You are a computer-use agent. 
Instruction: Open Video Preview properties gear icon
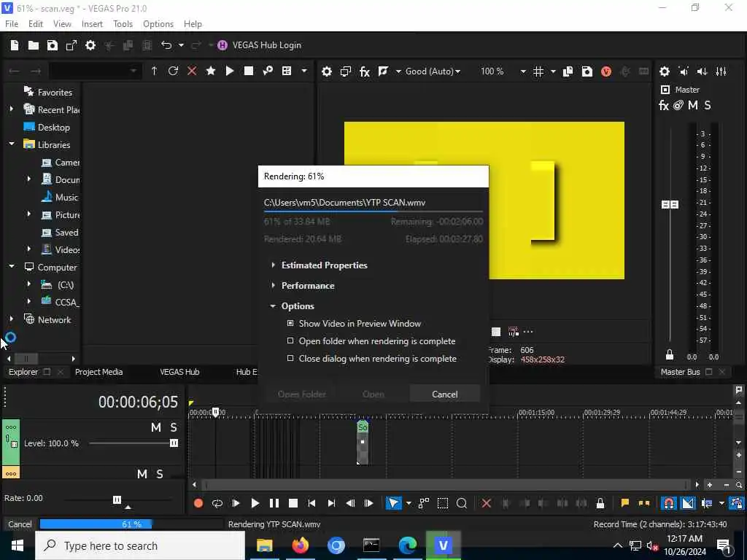(326, 71)
